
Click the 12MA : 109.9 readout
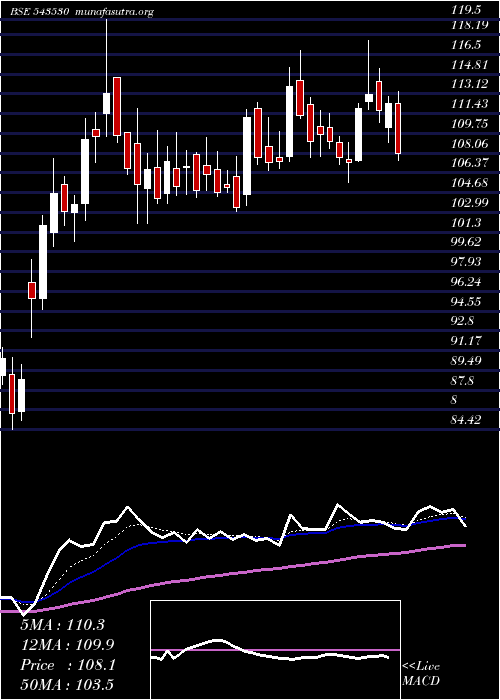[67, 645]
